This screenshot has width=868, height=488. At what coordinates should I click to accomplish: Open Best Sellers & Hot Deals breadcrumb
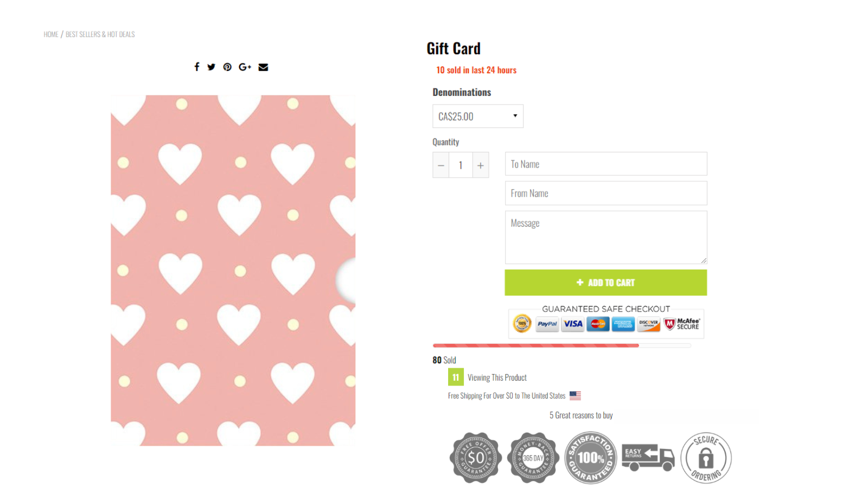click(x=100, y=34)
